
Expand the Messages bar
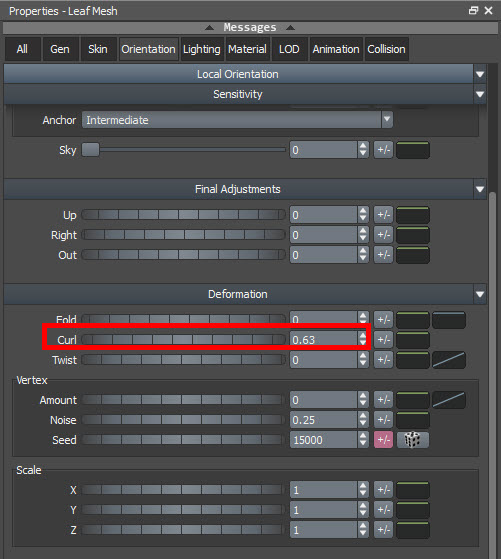[250, 27]
